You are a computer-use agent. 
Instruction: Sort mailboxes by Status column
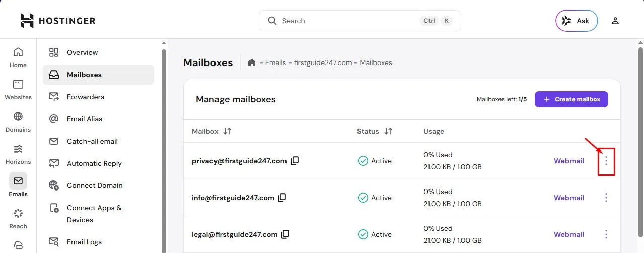pos(388,131)
